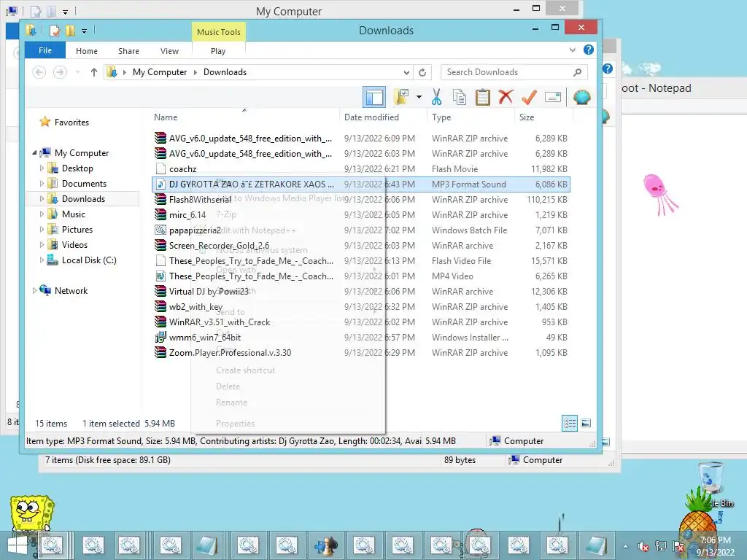Collapse the My Computer tree node
747x560 pixels.
click(34, 153)
